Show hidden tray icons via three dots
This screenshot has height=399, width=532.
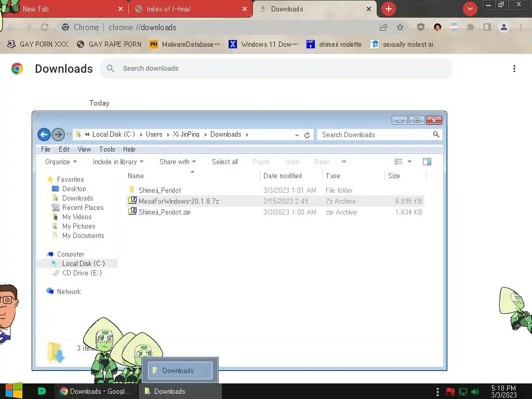pos(437,392)
